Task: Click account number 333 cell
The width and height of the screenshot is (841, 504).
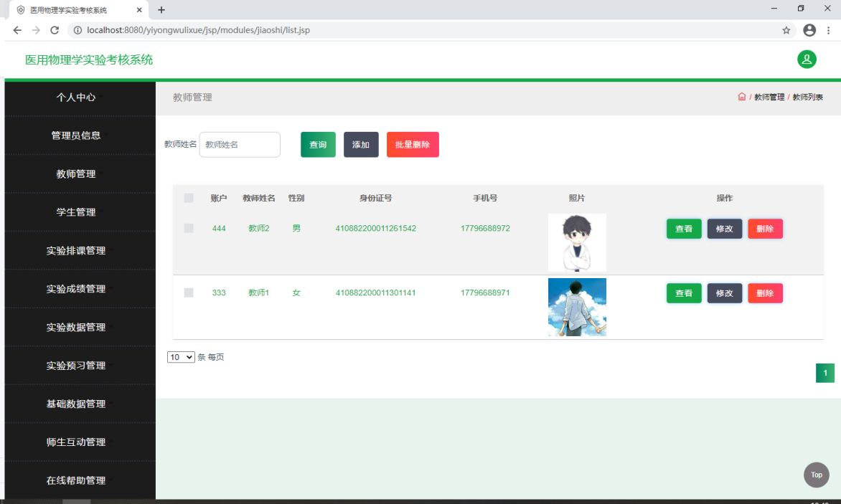Action: click(219, 293)
